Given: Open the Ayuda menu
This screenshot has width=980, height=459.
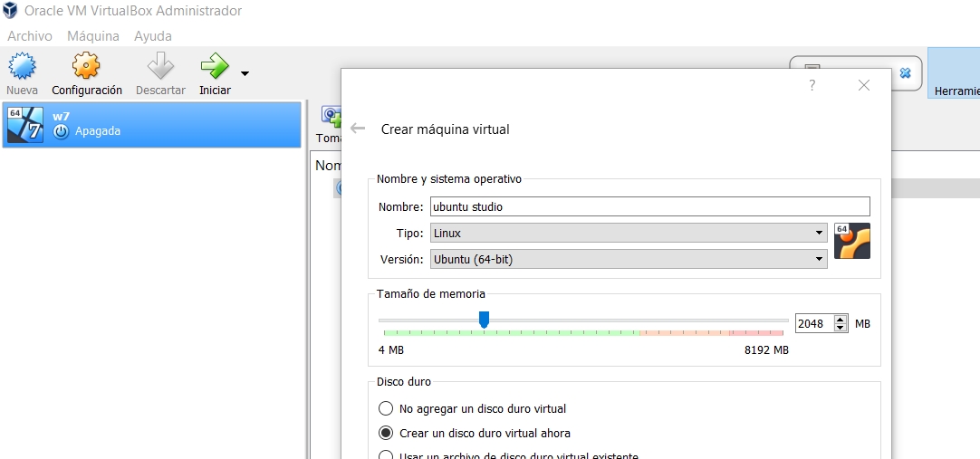Looking at the screenshot, I should (x=153, y=36).
